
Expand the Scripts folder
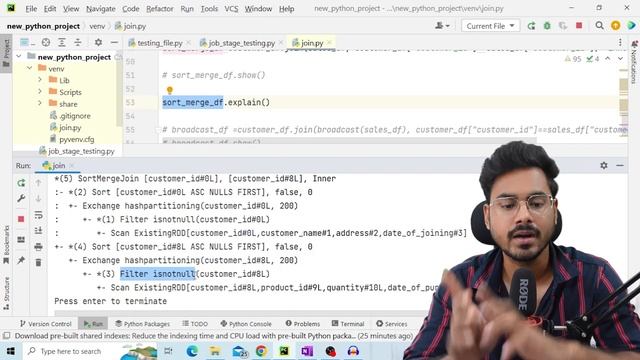pos(40,92)
